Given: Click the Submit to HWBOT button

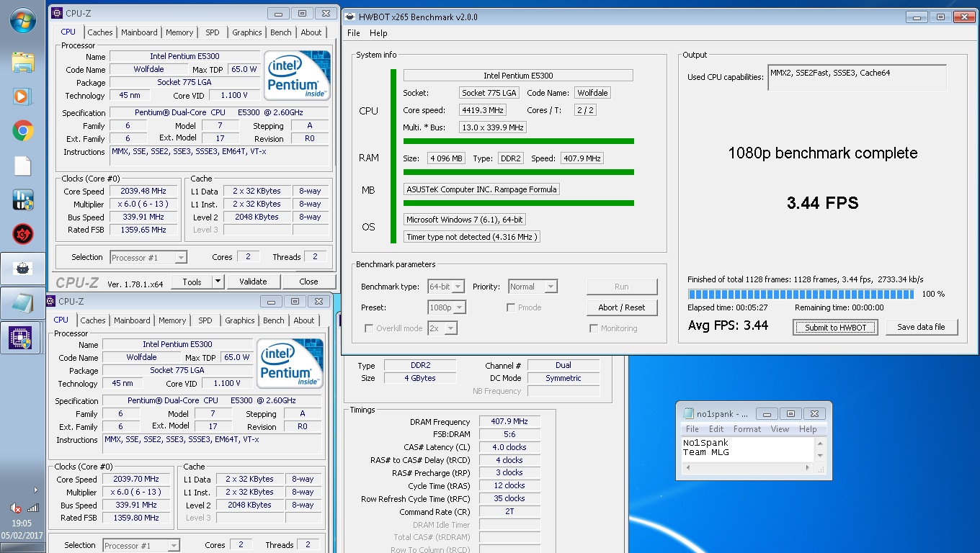Looking at the screenshot, I should 835,327.
